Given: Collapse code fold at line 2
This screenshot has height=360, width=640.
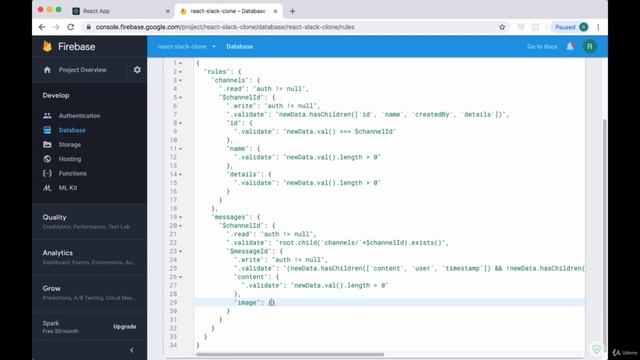Looking at the screenshot, I should pos(180,72).
